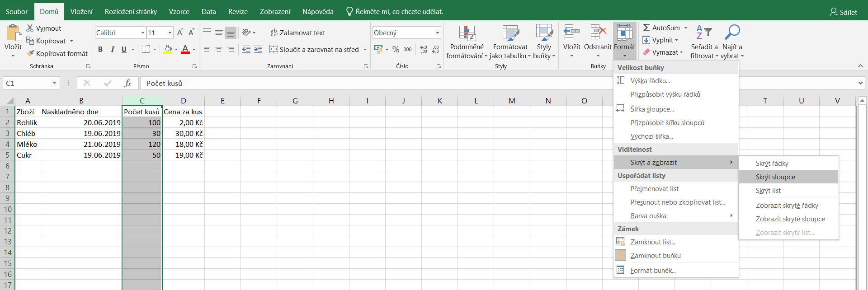Apply the yellow fill color bucket
Image resolution: width=868 pixels, height=290 pixels.
pyautogui.click(x=168, y=49)
